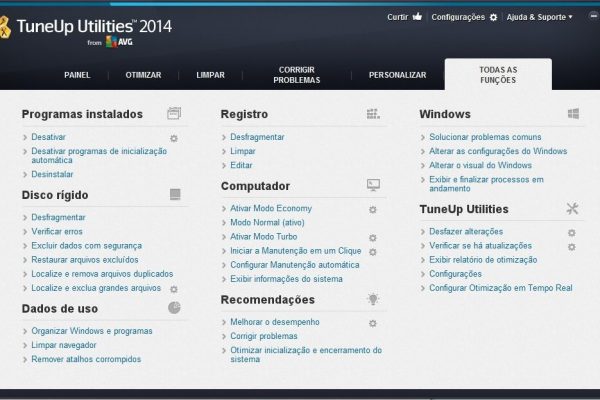Click the Desfragmentar link under Disco rígido

58,217
